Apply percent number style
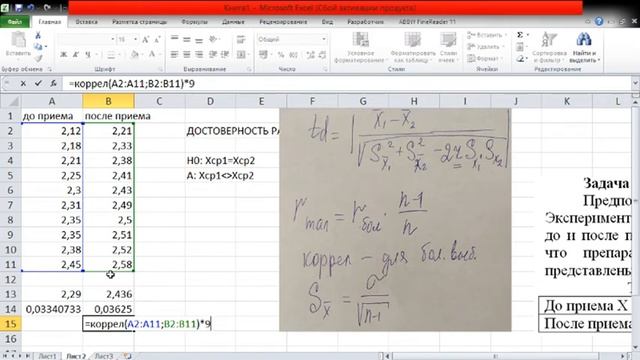This screenshot has height=360, width=640. coord(281,54)
